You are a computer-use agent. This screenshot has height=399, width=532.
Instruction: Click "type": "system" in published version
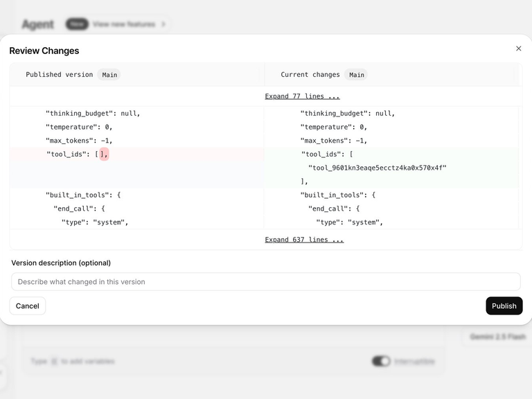pyautogui.click(x=95, y=222)
